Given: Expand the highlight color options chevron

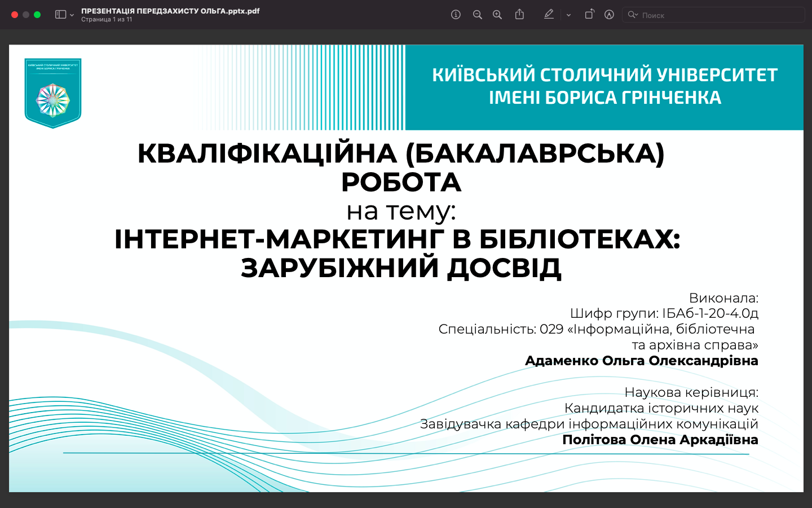Looking at the screenshot, I should click(x=568, y=15).
